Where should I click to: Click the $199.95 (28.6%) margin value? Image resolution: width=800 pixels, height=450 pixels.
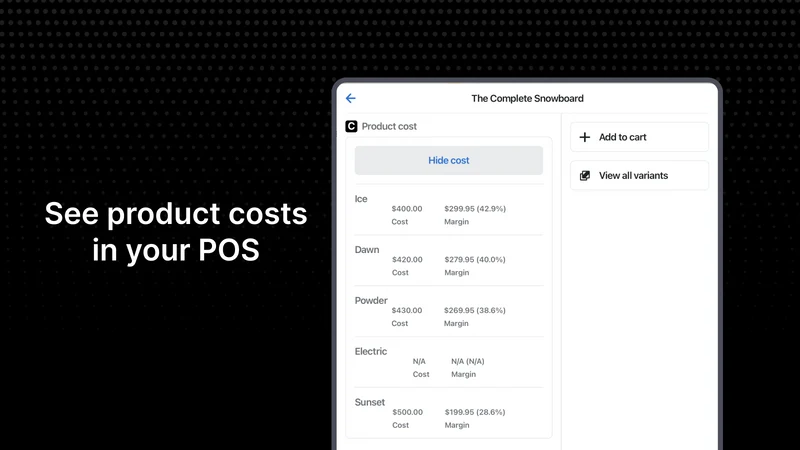474,412
